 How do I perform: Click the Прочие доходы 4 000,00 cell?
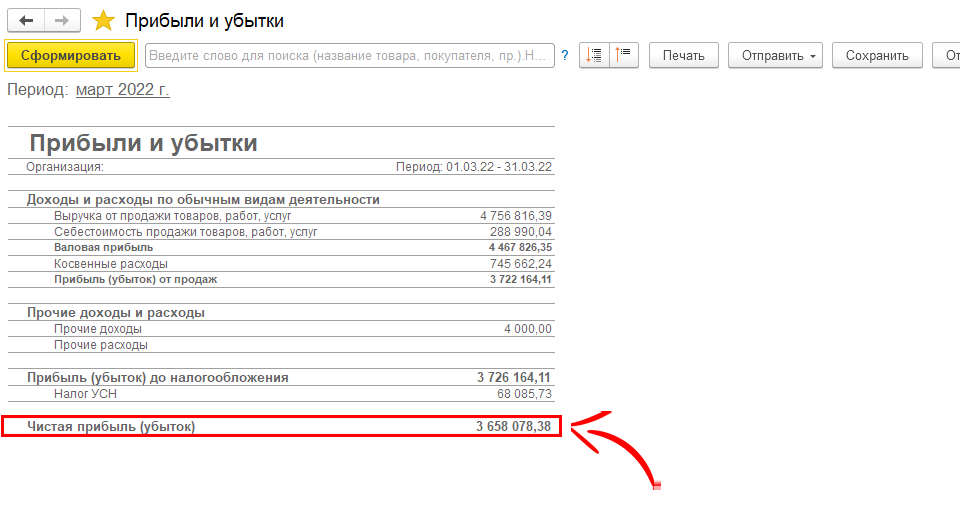[527, 329]
